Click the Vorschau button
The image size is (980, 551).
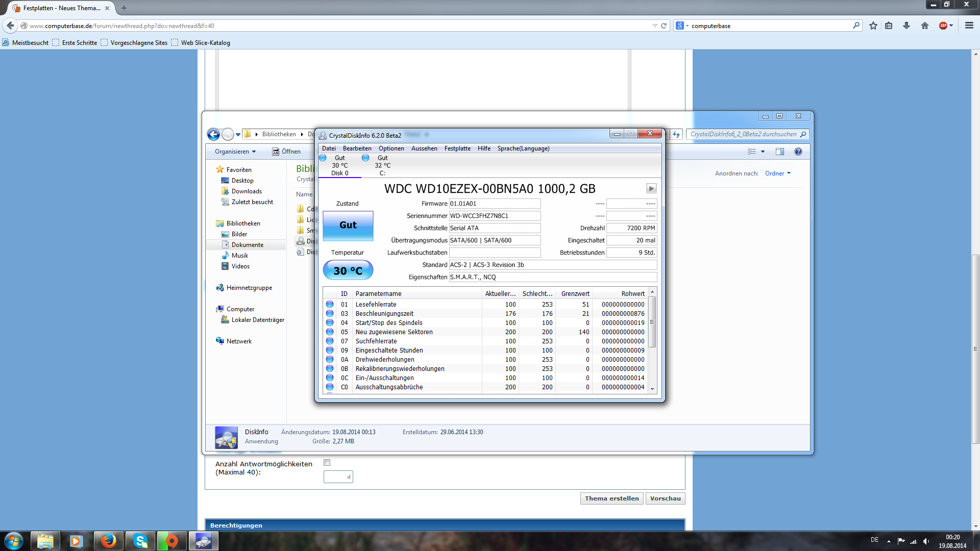point(665,498)
